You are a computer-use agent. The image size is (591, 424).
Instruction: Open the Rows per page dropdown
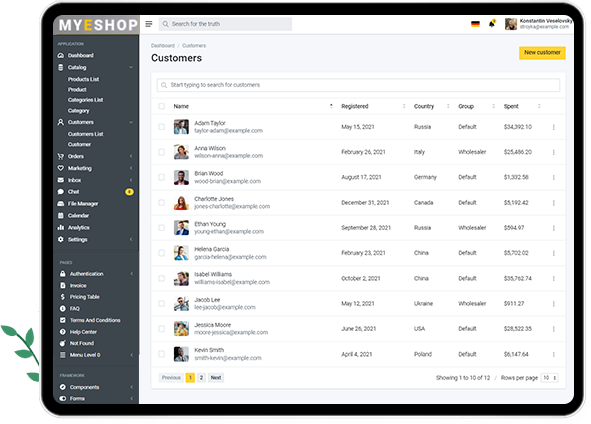tap(550, 378)
